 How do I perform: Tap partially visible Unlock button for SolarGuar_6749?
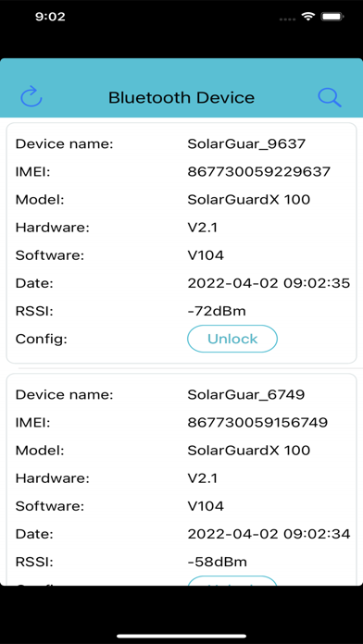coord(232,580)
